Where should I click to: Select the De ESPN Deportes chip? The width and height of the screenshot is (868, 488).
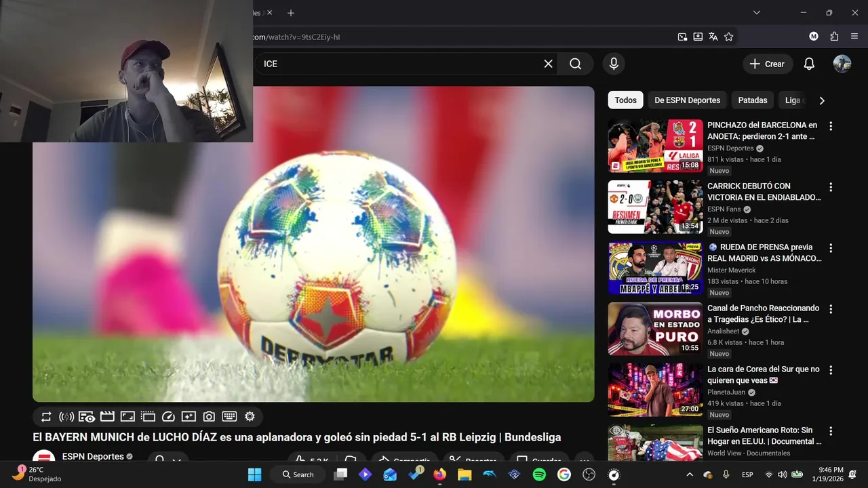click(687, 100)
